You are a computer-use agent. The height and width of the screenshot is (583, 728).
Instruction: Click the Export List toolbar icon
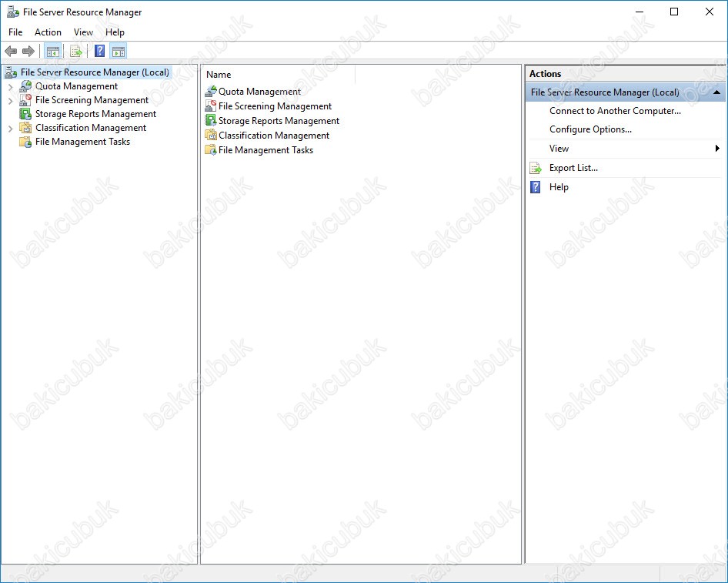(76, 51)
